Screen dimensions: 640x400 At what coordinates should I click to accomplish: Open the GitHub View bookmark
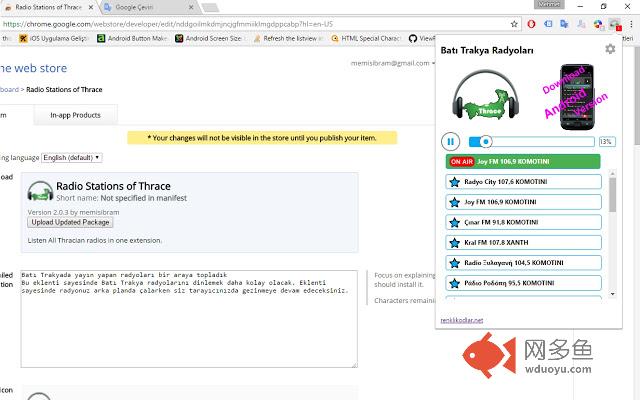422,38
